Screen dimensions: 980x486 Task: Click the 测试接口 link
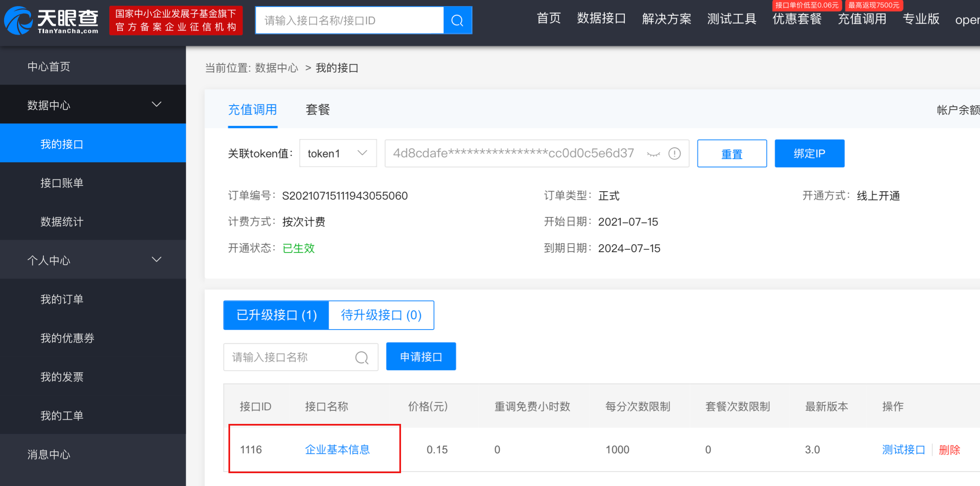903,450
